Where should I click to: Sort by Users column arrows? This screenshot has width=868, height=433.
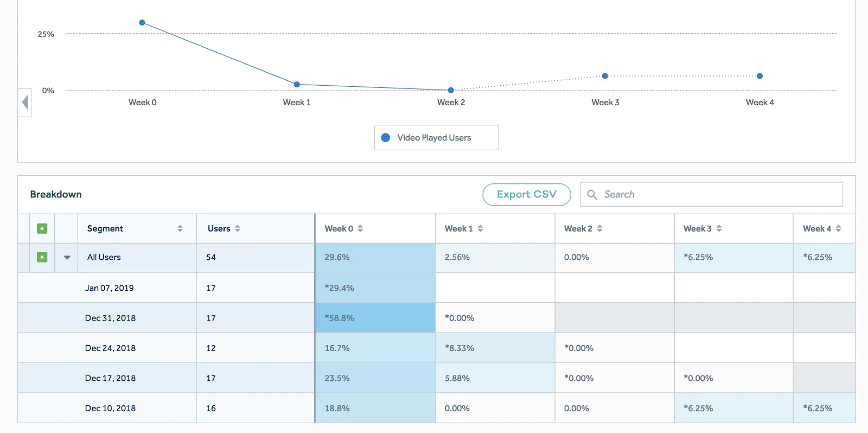[x=238, y=228]
